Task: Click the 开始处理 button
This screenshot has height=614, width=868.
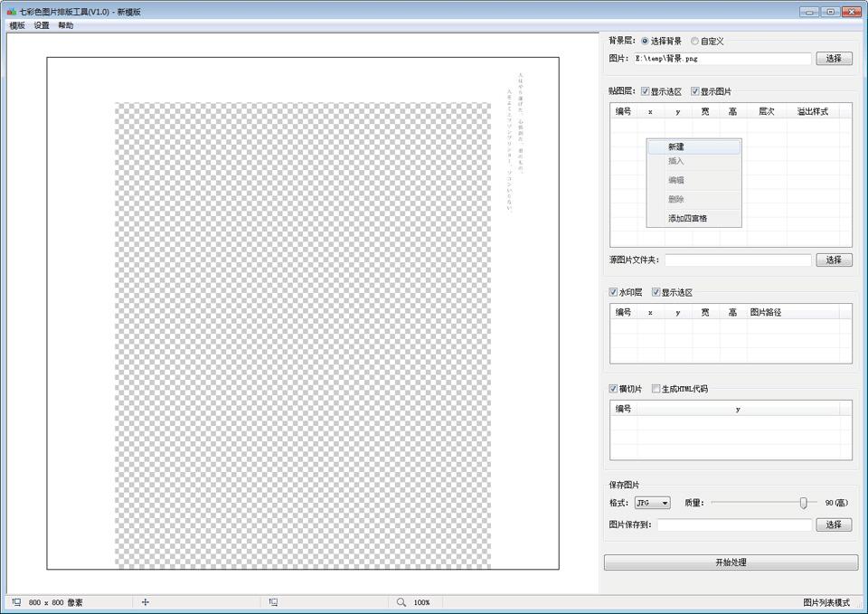Action: tap(731, 562)
